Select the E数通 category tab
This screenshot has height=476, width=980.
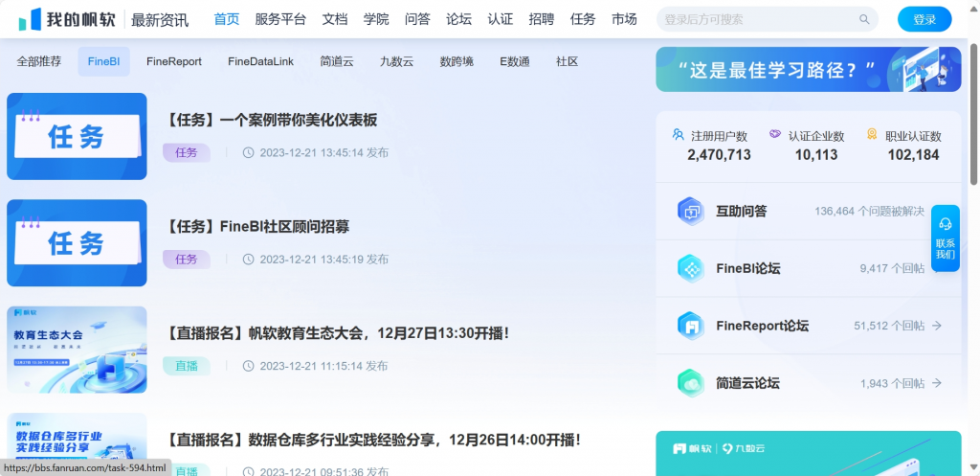[x=515, y=61]
